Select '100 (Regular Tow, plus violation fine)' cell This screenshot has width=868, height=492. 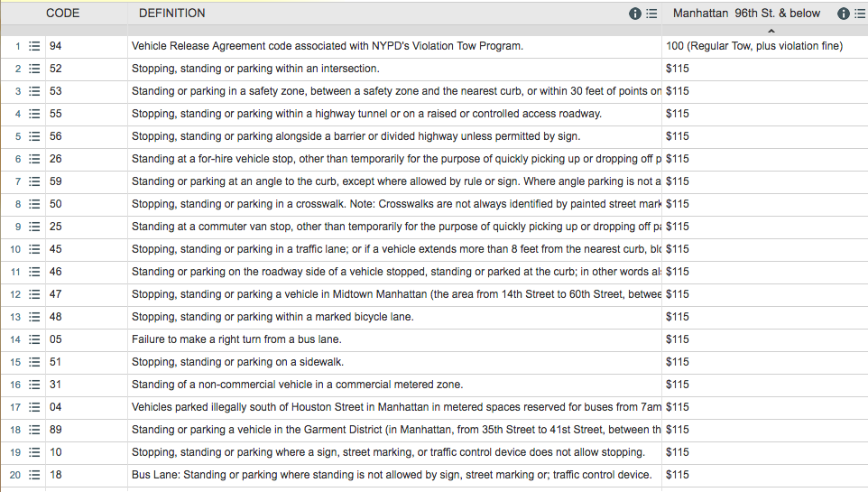coord(765,47)
